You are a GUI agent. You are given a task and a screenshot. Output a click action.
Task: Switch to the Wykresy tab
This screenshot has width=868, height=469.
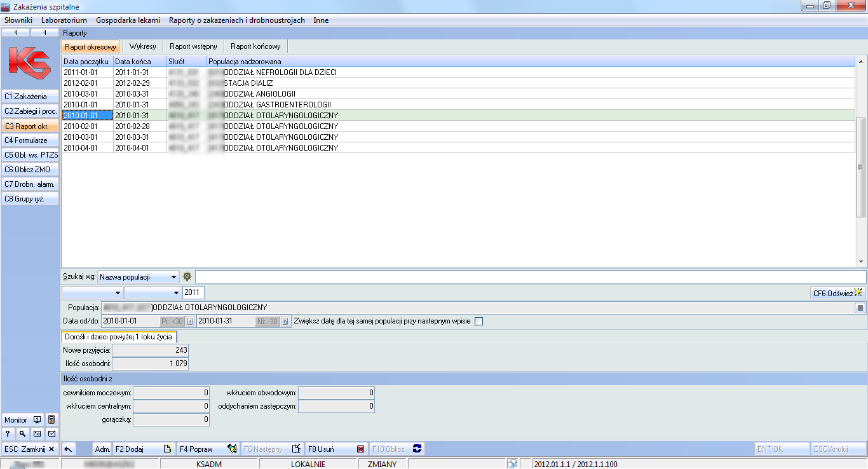coord(142,46)
